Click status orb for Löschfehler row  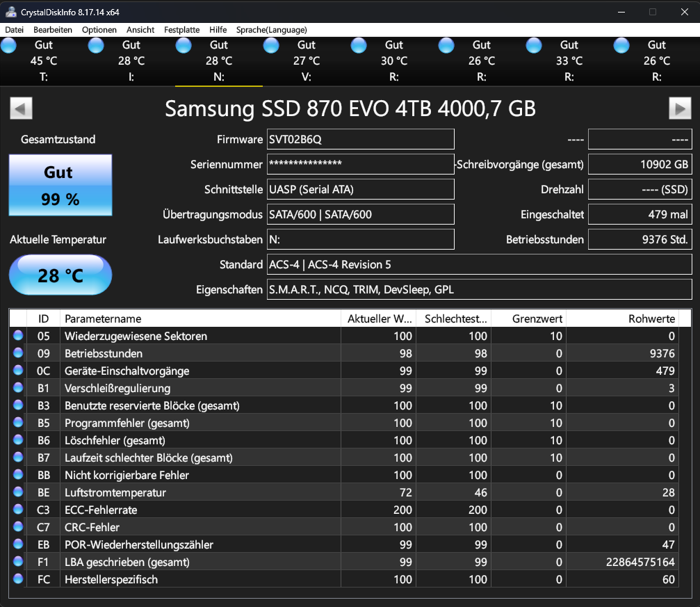pos(18,439)
